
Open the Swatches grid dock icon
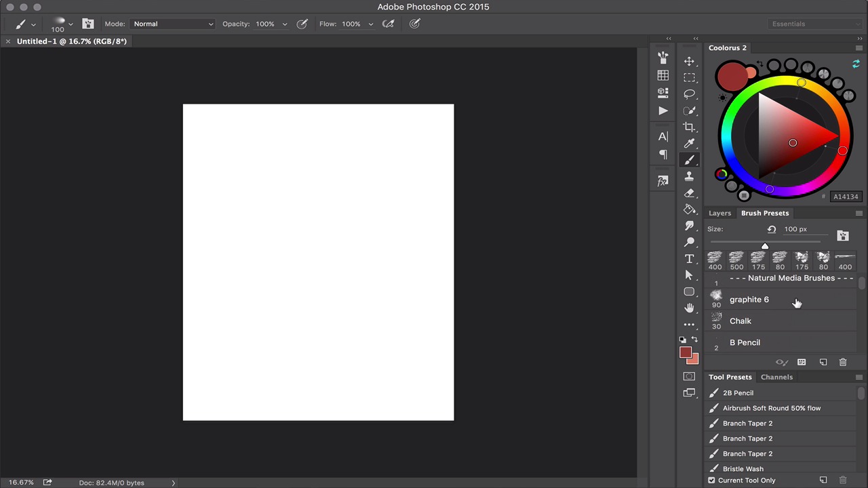coord(663,75)
